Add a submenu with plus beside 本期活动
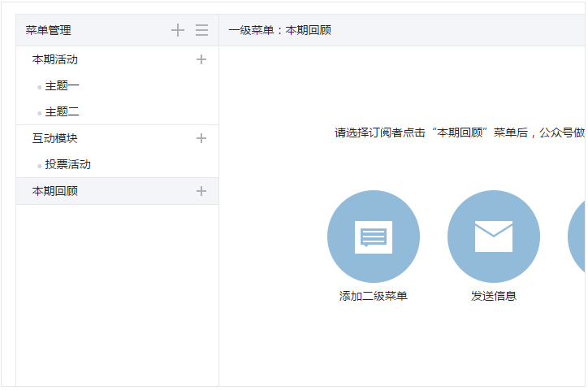Viewport: 588px width, 391px height. pos(201,59)
